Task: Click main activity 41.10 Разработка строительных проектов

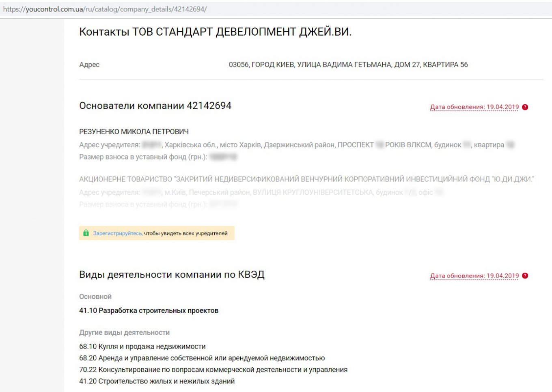Action: click(149, 310)
